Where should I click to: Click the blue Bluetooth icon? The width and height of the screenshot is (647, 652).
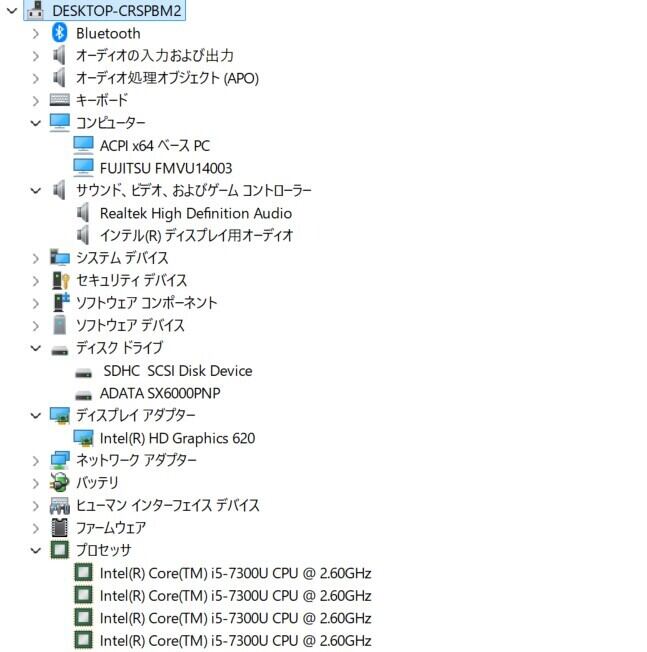59,32
